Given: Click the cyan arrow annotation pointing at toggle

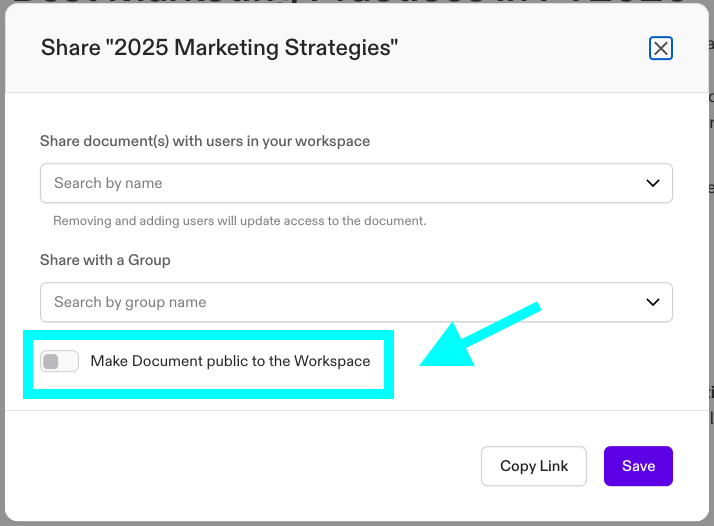Looking at the screenshot, I should tap(478, 335).
